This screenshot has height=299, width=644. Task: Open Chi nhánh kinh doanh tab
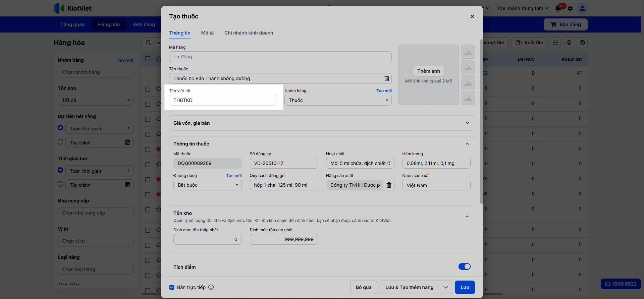249,33
